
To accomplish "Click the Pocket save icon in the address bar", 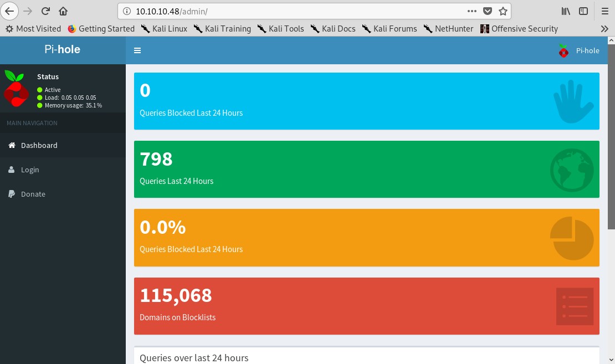I will [488, 11].
